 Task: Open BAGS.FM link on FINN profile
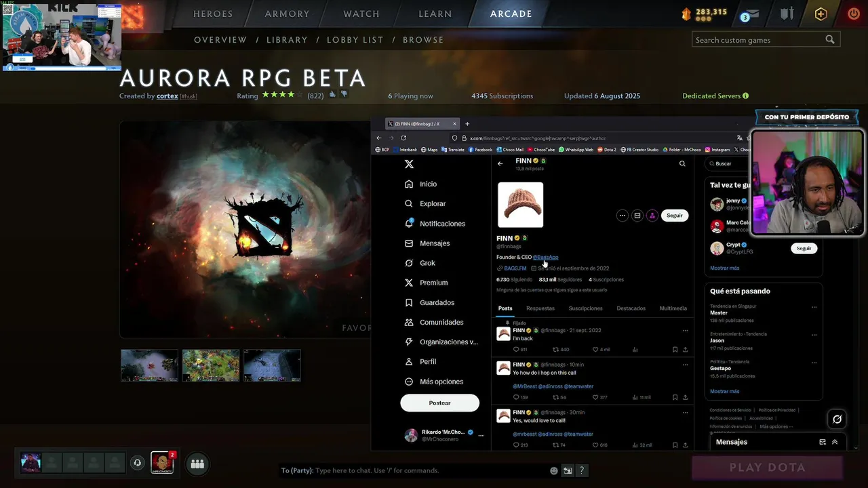click(515, 268)
